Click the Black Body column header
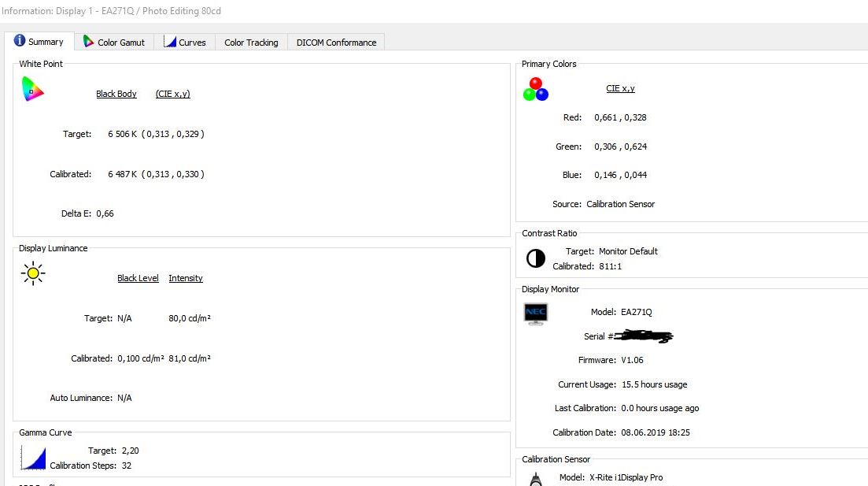This screenshot has width=868, height=486. pyautogui.click(x=116, y=94)
